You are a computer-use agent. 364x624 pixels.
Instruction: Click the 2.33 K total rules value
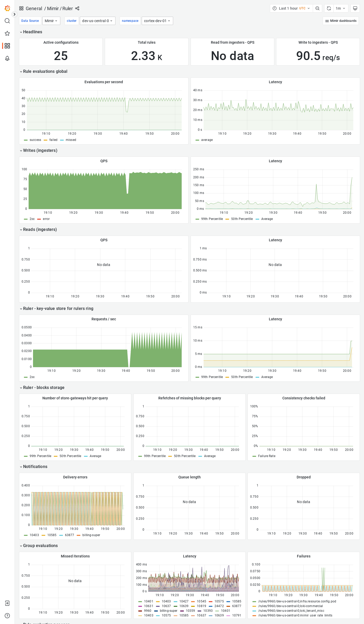[147, 56]
